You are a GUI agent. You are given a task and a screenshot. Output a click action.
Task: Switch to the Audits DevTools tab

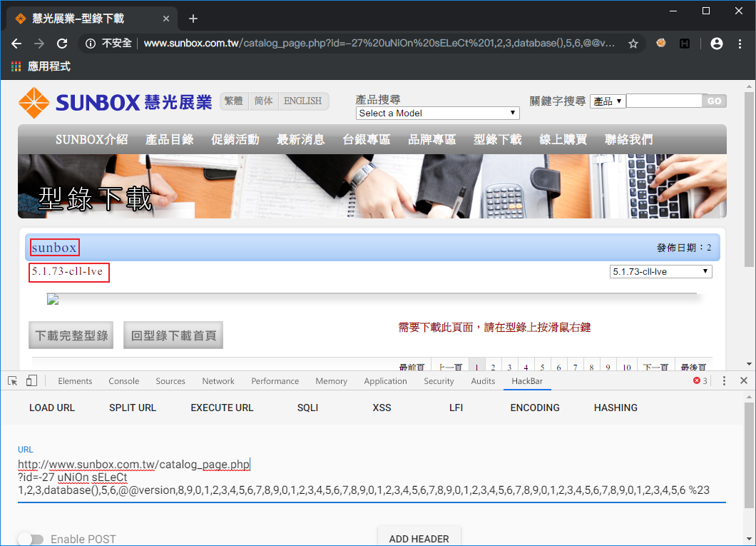[483, 381]
